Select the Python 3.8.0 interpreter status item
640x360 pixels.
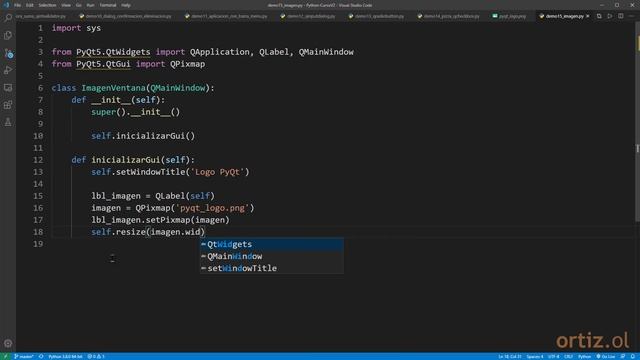click(x=65, y=356)
